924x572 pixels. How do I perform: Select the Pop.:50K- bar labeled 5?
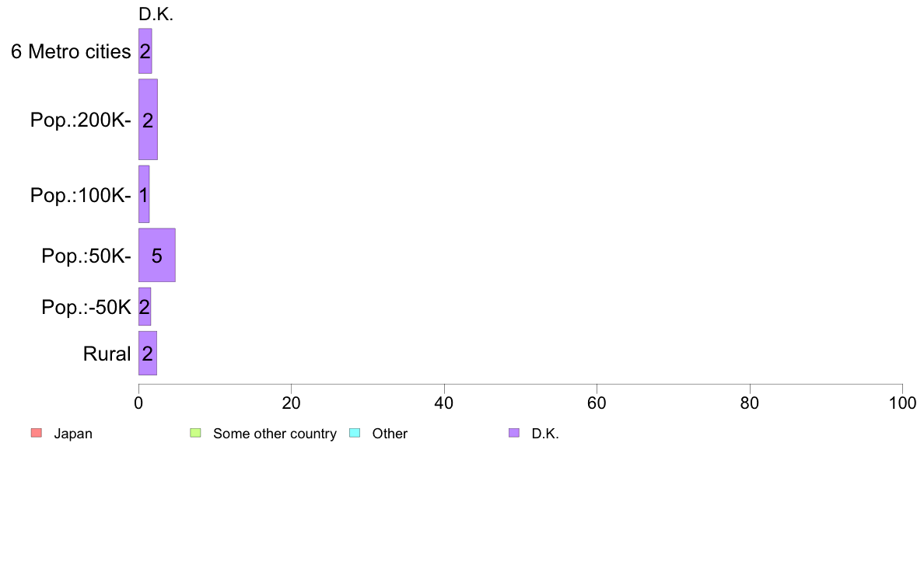[x=157, y=255]
